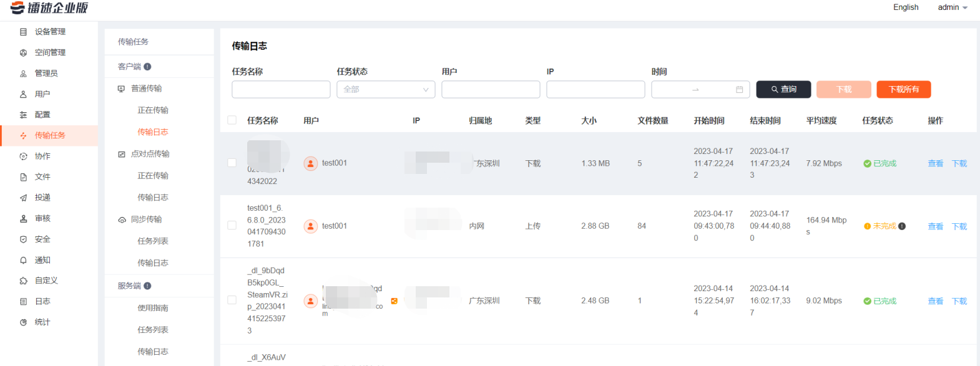Click info icon next to 客户端

click(147, 67)
